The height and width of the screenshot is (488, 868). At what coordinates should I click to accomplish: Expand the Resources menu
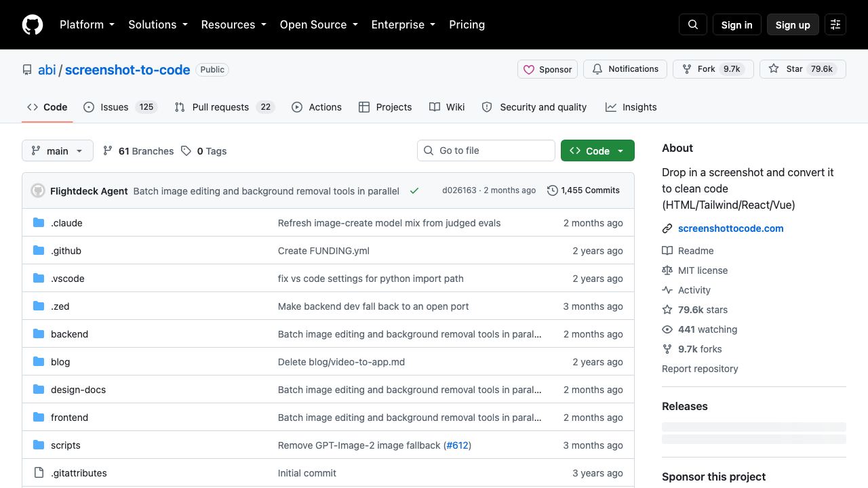point(235,24)
